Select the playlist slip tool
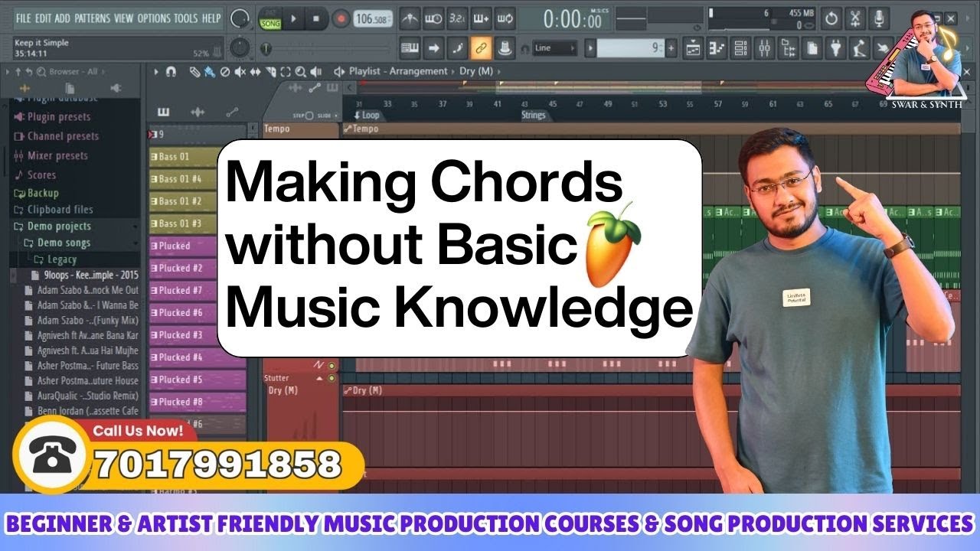The width and height of the screenshot is (980, 551). coord(256,71)
